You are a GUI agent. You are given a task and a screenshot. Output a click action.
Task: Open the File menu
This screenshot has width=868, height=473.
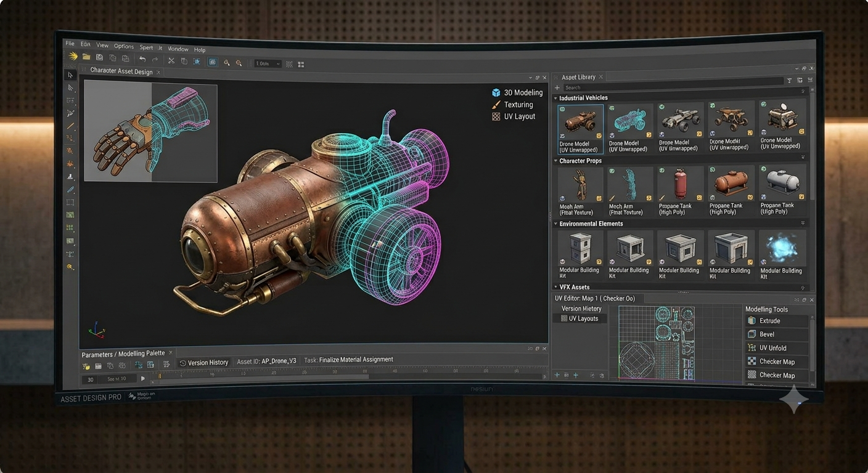coord(70,44)
